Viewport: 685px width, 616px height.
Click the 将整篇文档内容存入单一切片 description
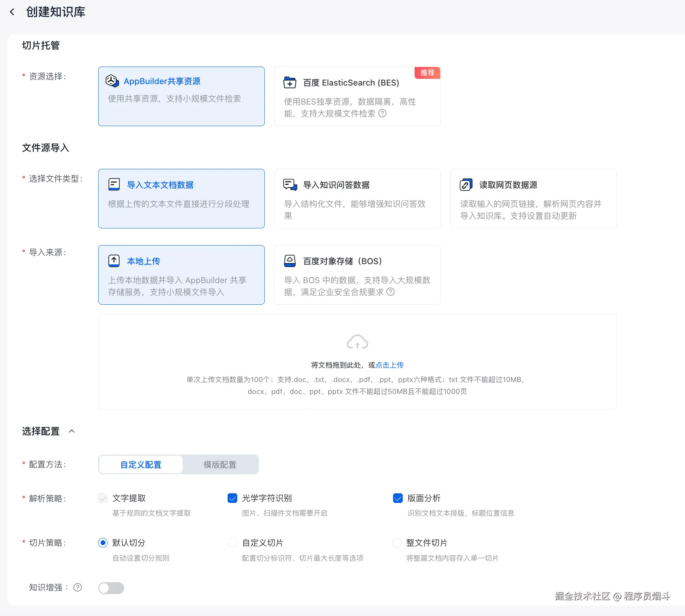coord(453,558)
